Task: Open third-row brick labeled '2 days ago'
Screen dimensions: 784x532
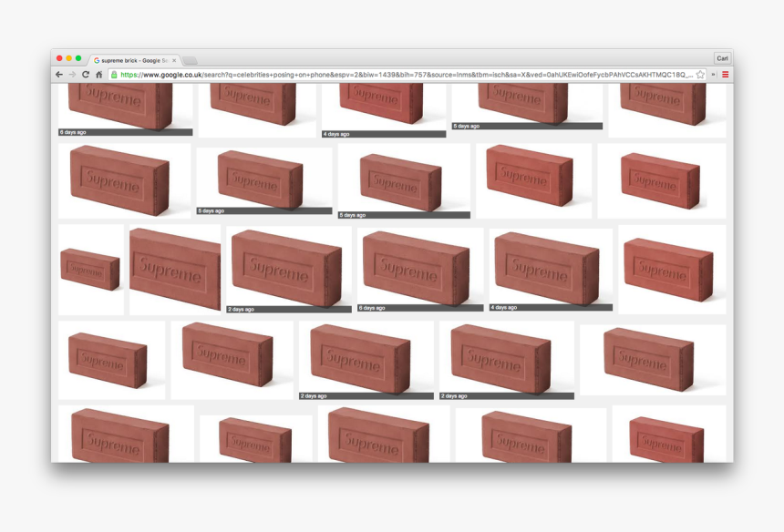Action: pos(289,270)
